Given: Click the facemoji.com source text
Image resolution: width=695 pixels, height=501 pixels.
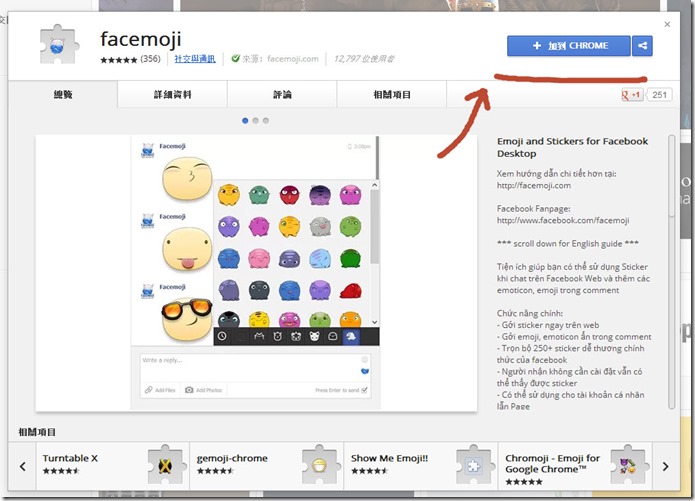Looking at the screenshot, I should coord(293,59).
